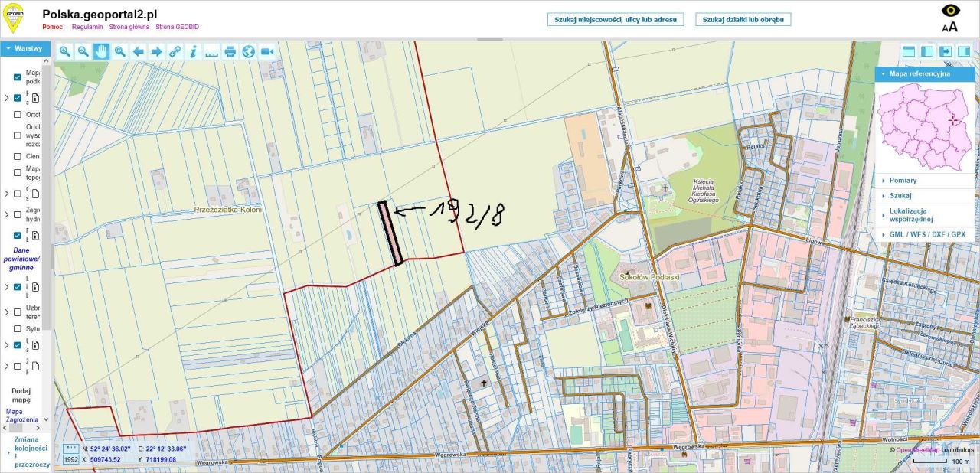980x473 pixels.
Task: Click the layout icon with arrow
Action: (x=946, y=51)
